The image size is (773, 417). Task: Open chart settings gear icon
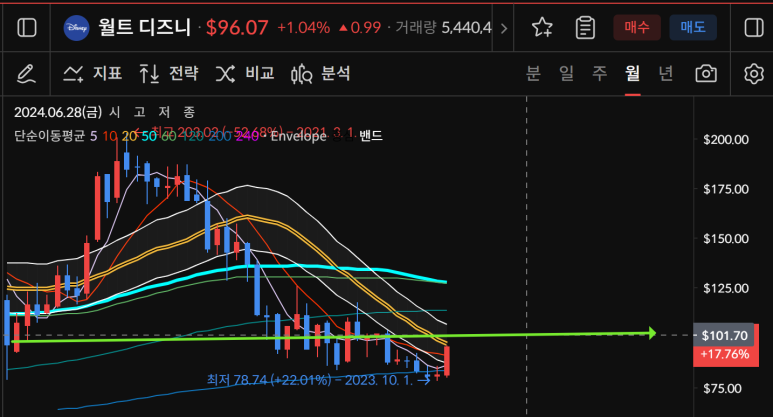(753, 74)
